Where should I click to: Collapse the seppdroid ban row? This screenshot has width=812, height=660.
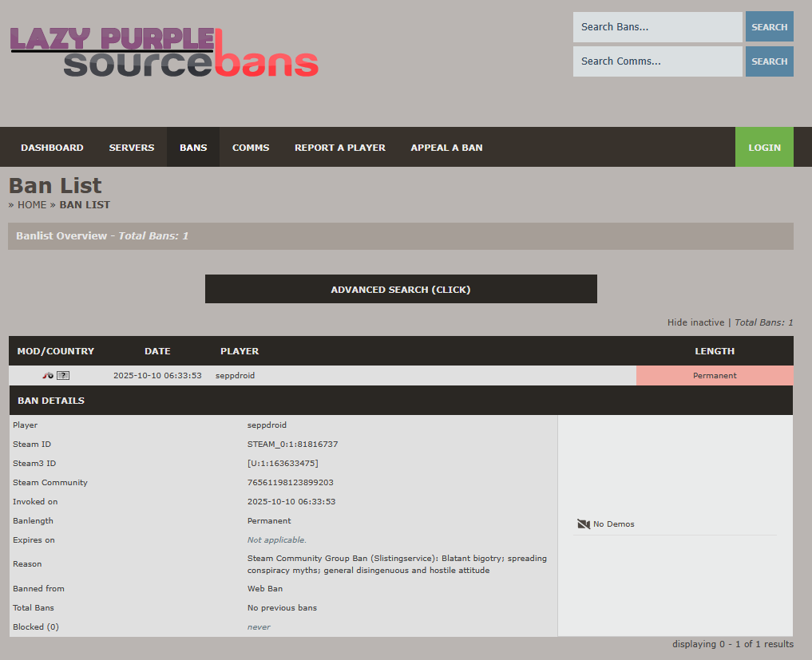[x=235, y=376]
